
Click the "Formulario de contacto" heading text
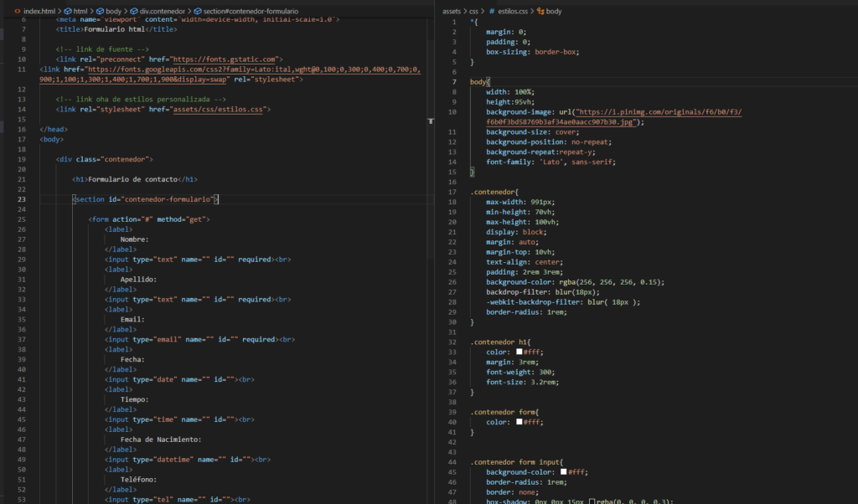pyautogui.click(x=132, y=179)
